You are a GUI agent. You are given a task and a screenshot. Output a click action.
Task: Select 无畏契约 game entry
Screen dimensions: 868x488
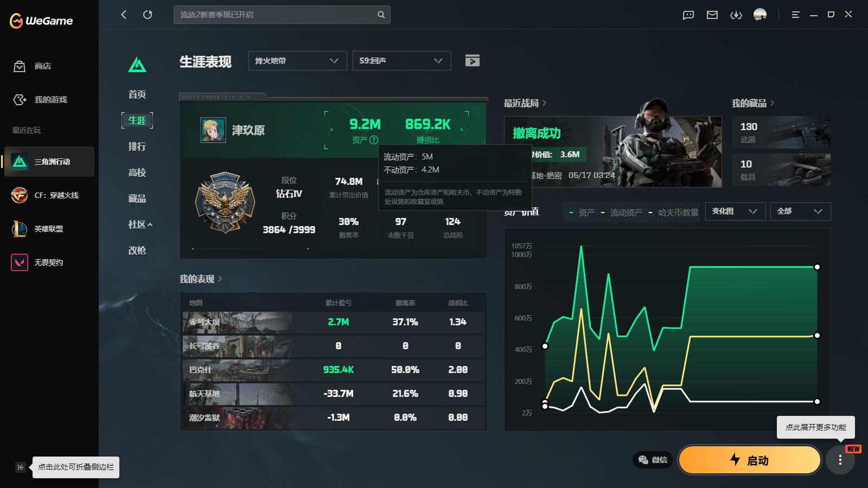[x=49, y=262]
